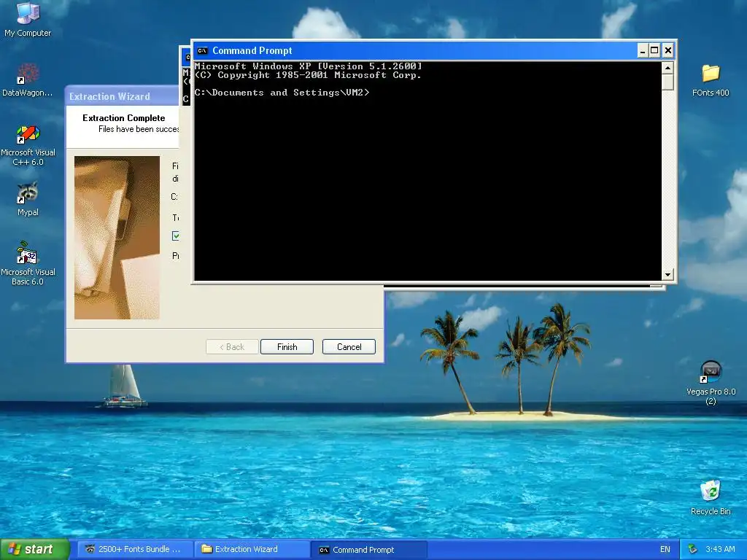Minimize the Command Prompt window

(643, 50)
